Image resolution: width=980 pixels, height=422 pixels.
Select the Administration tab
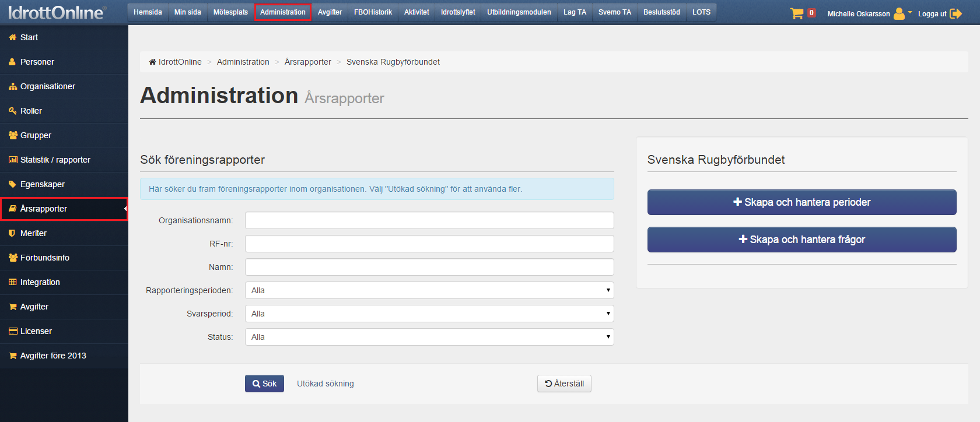[283, 12]
